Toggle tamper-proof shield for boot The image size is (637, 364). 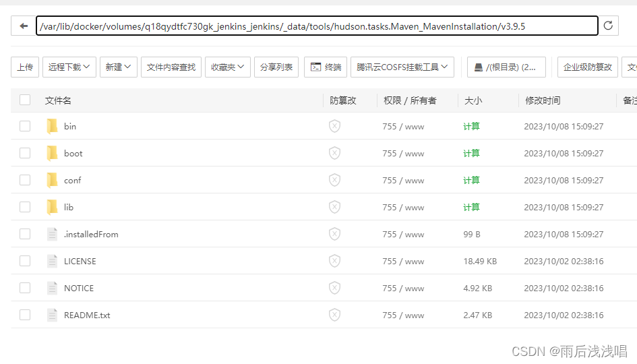(334, 153)
